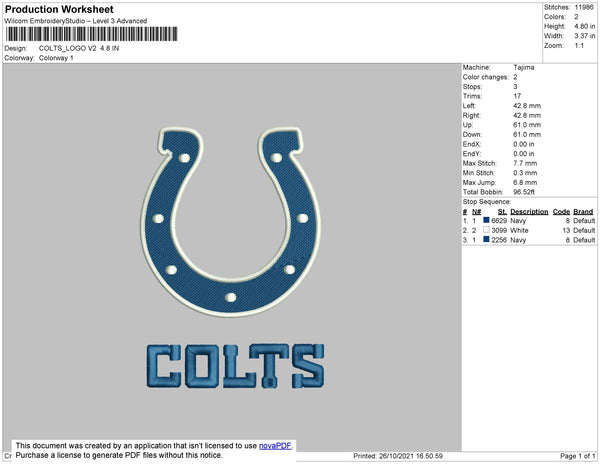Select the code value 13

(566, 230)
